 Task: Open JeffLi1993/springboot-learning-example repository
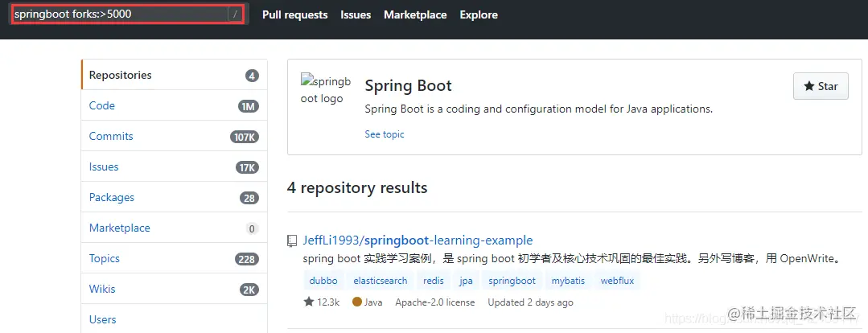418,240
